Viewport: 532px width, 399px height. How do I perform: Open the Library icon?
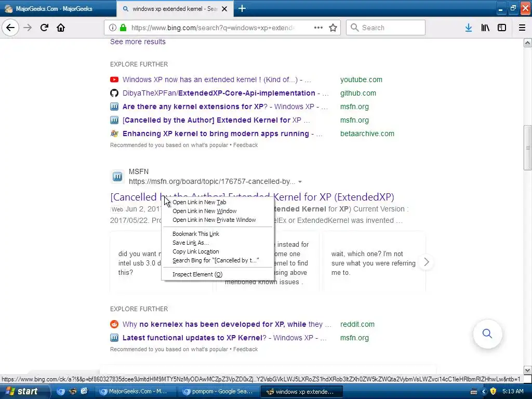[x=485, y=28]
